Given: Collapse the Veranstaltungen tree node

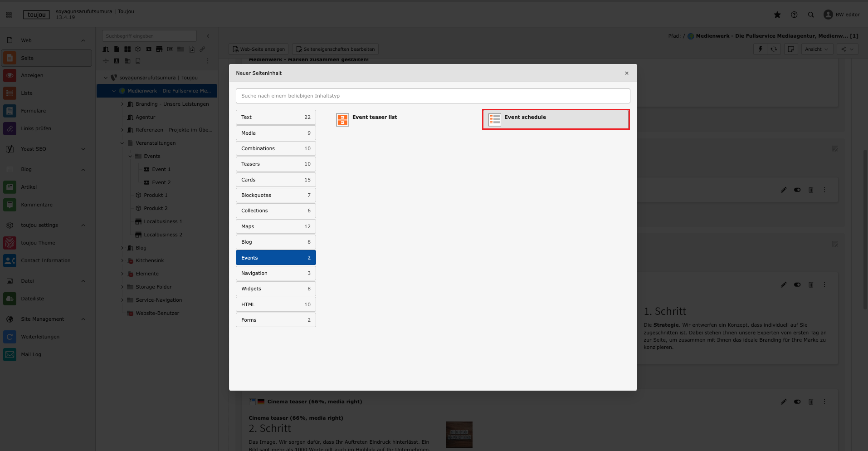Looking at the screenshot, I should coord(122,143).
